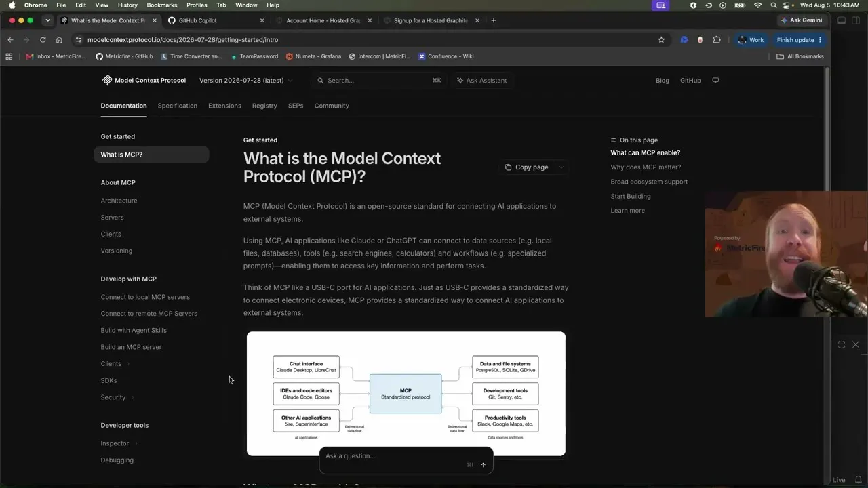Click the browser address bar URL
The width and height of the screenshot is (868, 488).
coord(183,40)
